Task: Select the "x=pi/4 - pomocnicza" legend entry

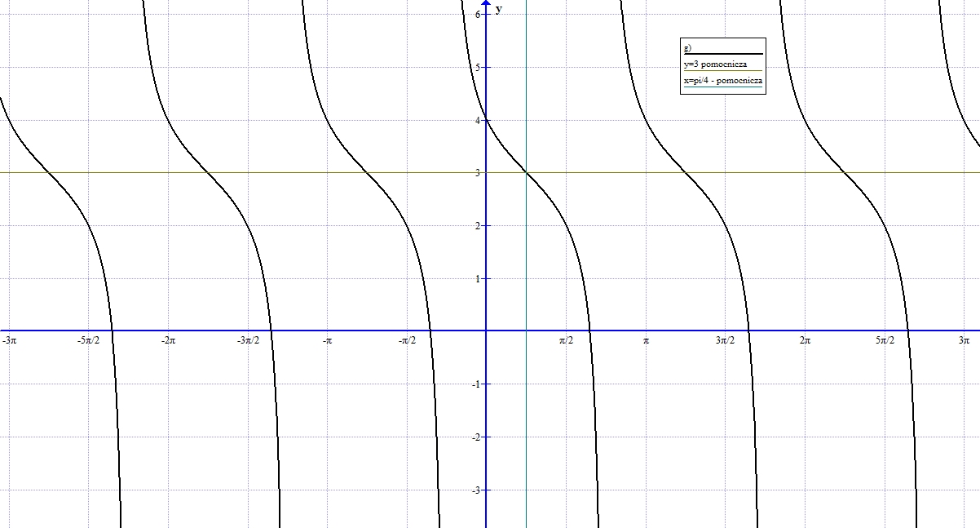Action: 722,81
